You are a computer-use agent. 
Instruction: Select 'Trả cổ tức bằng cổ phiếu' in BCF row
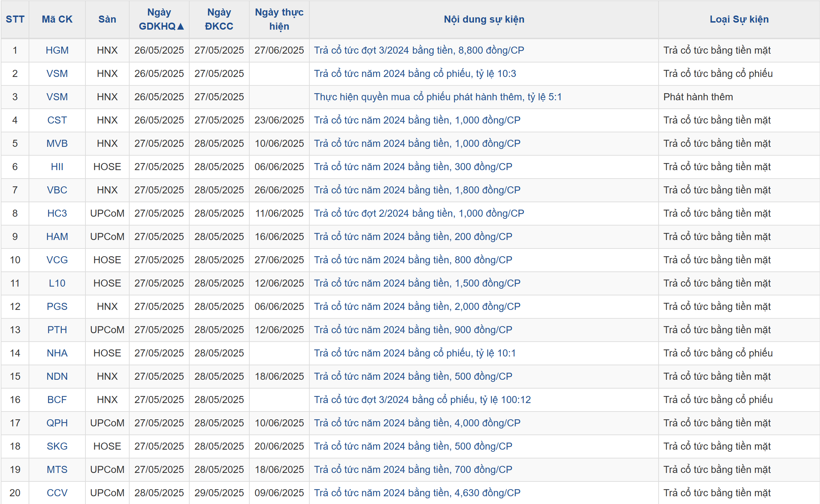coord(718,400)
